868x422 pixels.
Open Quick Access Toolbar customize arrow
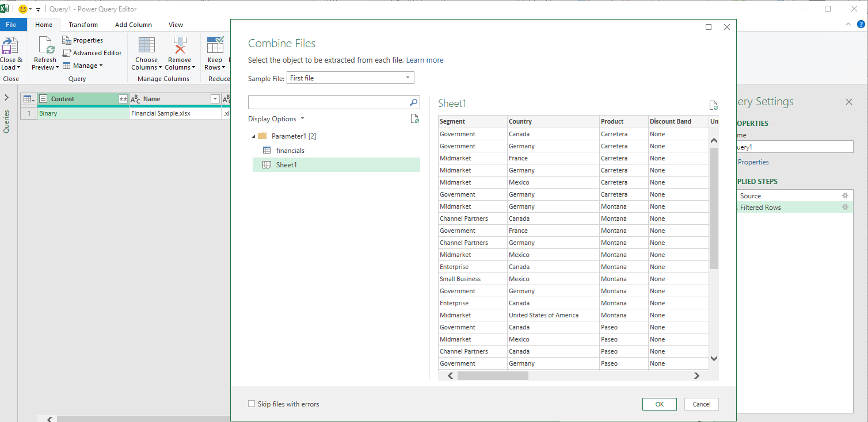coord(39,10)
